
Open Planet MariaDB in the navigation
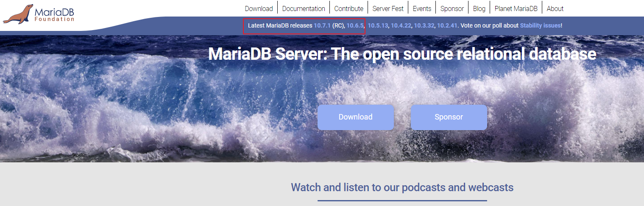pyautogui.click(x=516, y=8)
